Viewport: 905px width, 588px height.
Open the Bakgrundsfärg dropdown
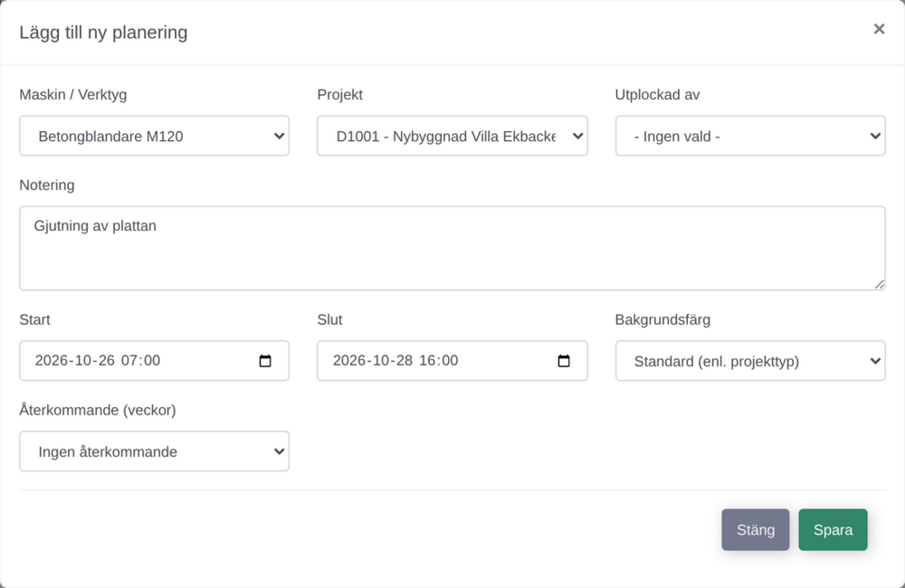point(749,361)
